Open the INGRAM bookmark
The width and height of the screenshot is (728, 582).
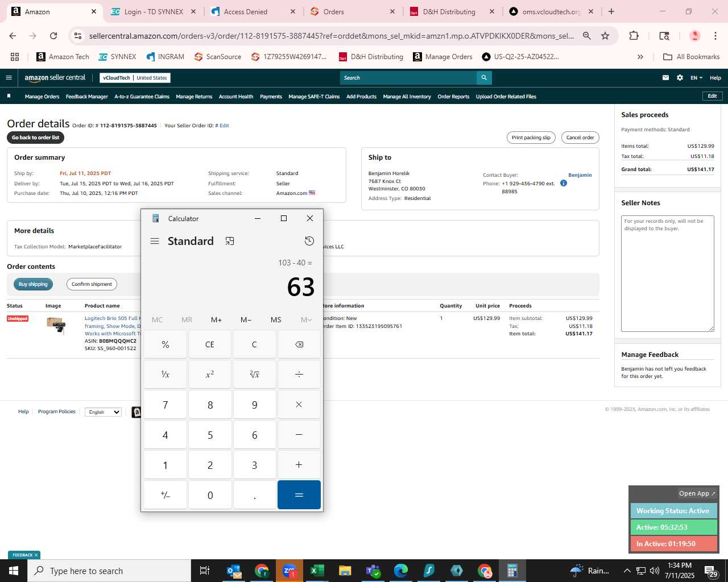165,57
